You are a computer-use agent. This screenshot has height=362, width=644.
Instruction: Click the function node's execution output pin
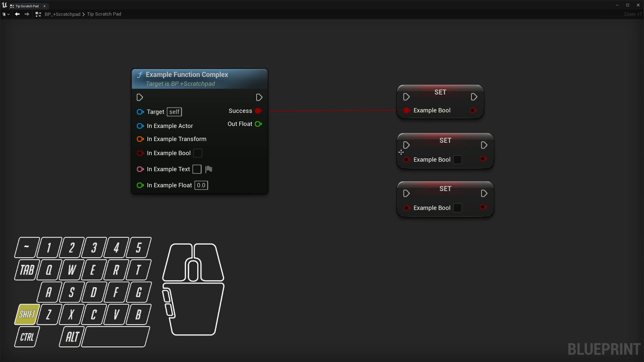click(x=259, y=98)
